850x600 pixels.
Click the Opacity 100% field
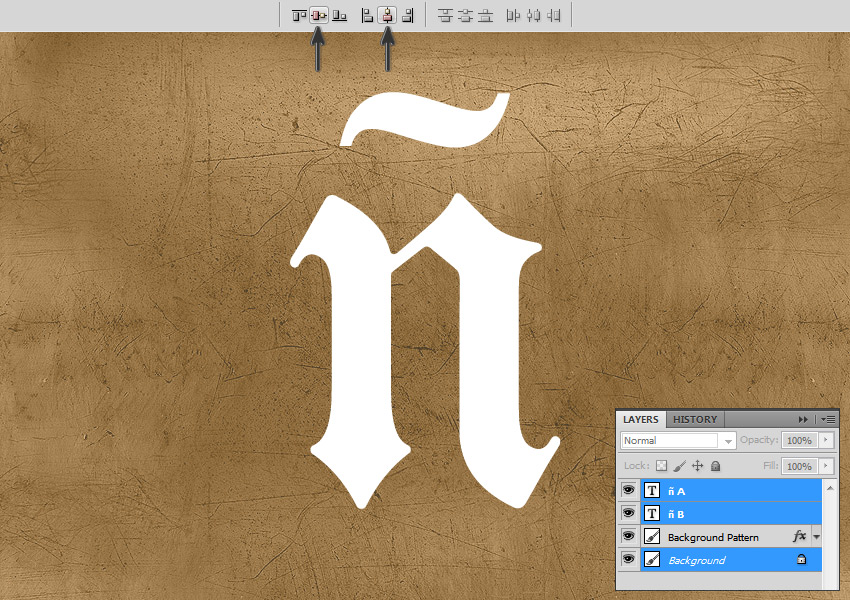(x=800, y=440)
